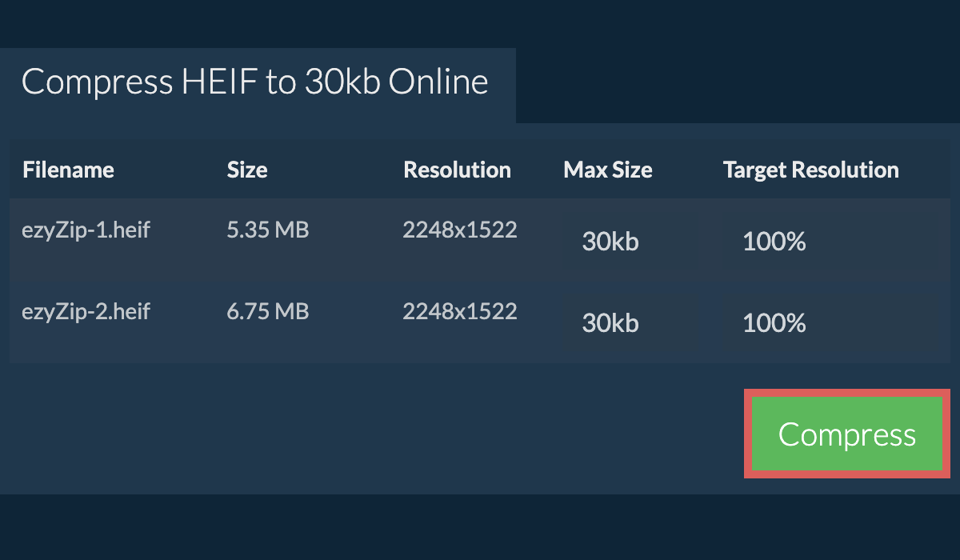Click the 6.75 MB size value
Viewport: 960px width, 560px height.
(x=267, y=310)
